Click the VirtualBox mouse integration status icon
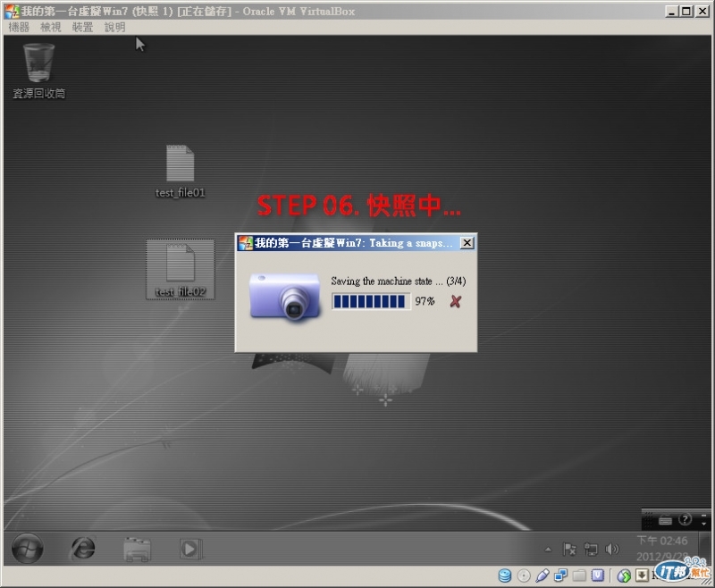This screenshot has width=715, height=588. coord(623,575)
